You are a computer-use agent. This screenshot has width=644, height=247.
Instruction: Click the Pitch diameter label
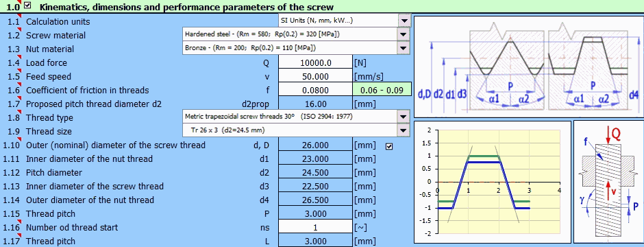coord(54,173)
